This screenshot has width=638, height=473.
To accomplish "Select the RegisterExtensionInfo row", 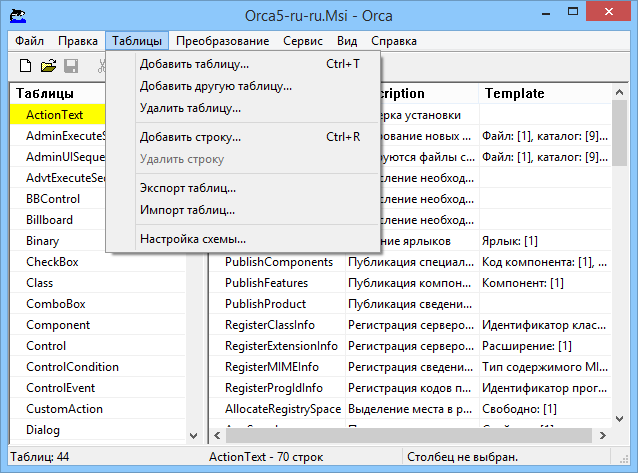I will pos(410,346).
